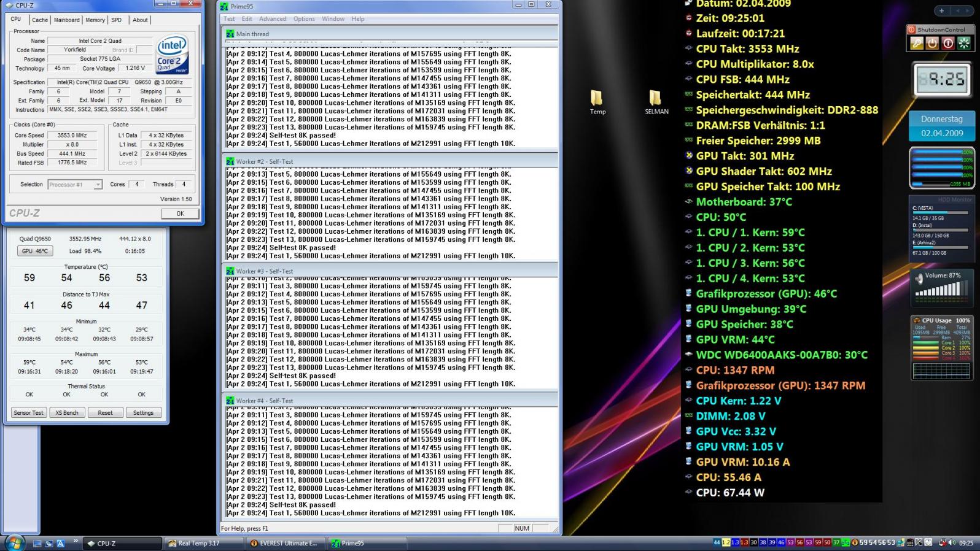Click the sidebar add gadget plus button
Viewport: 980px width, 551px height.
coord(941,10)
